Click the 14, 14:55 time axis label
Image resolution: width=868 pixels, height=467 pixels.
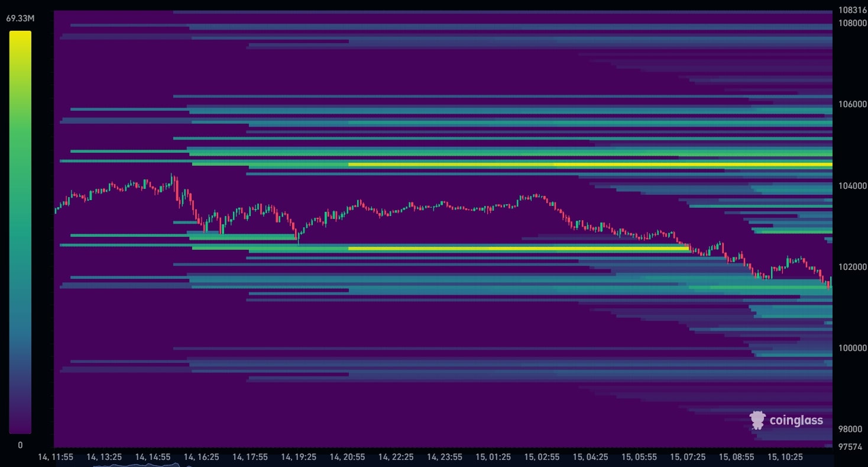coord(153,457)
